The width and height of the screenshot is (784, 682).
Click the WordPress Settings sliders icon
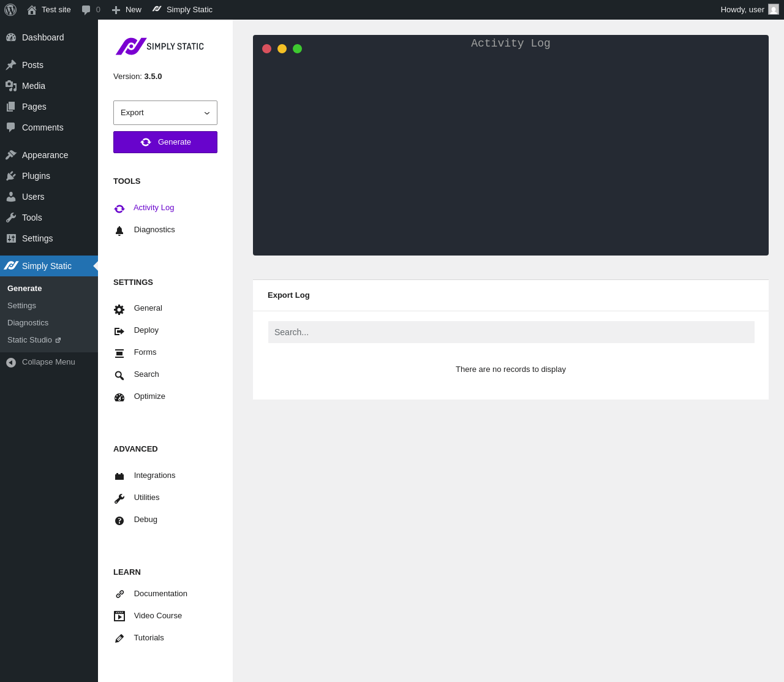click(11, 238)
